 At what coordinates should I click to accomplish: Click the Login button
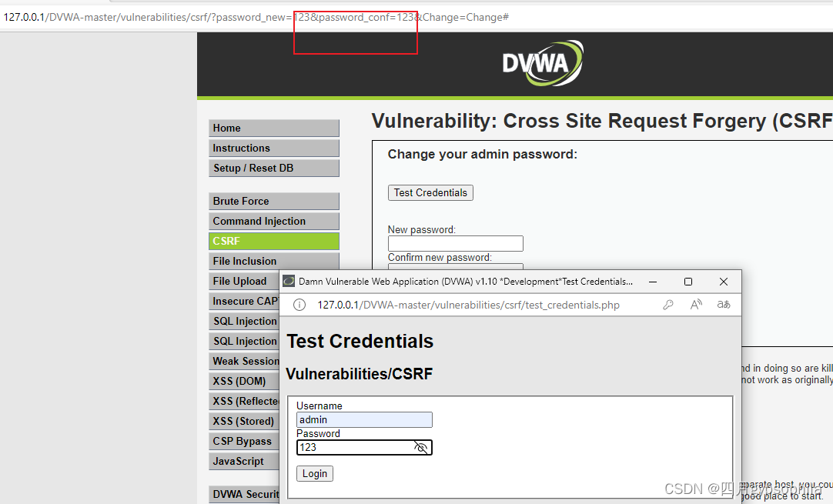point(315,473)
